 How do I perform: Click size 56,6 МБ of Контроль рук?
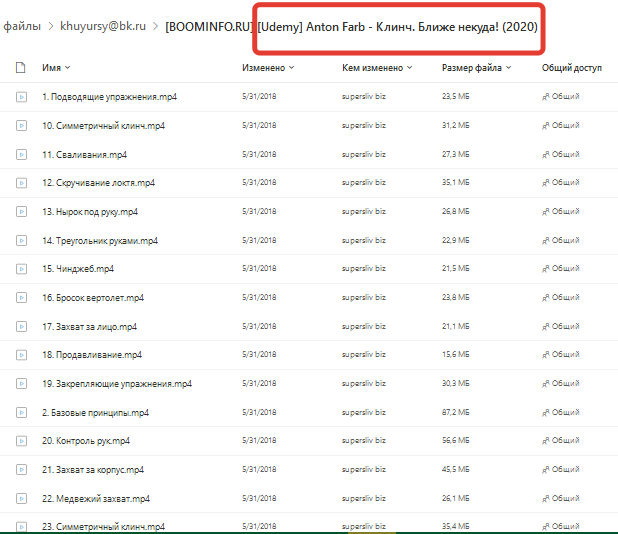click(456, 440)
